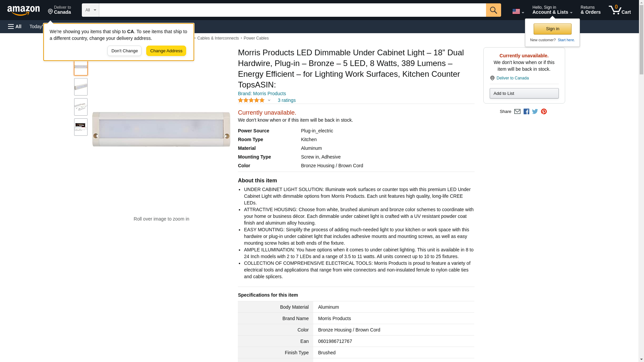The image size is (644, 362).
Task: Share on Twitter icon
Action: [x=535, y=112]
